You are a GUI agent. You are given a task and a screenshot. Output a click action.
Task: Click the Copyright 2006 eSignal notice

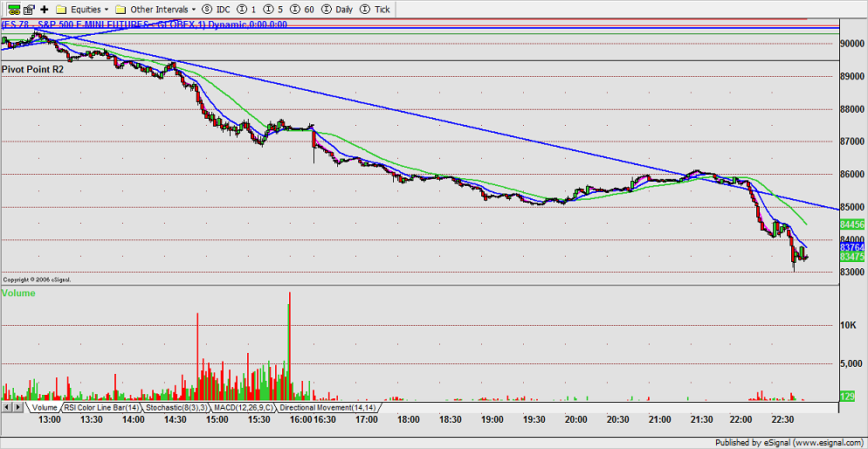point(37,280)
